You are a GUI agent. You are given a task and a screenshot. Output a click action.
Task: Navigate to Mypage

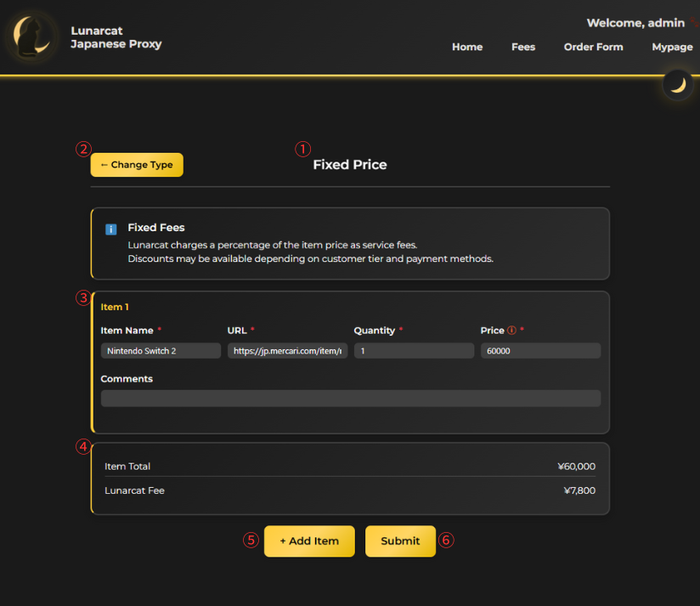point(672,47)
